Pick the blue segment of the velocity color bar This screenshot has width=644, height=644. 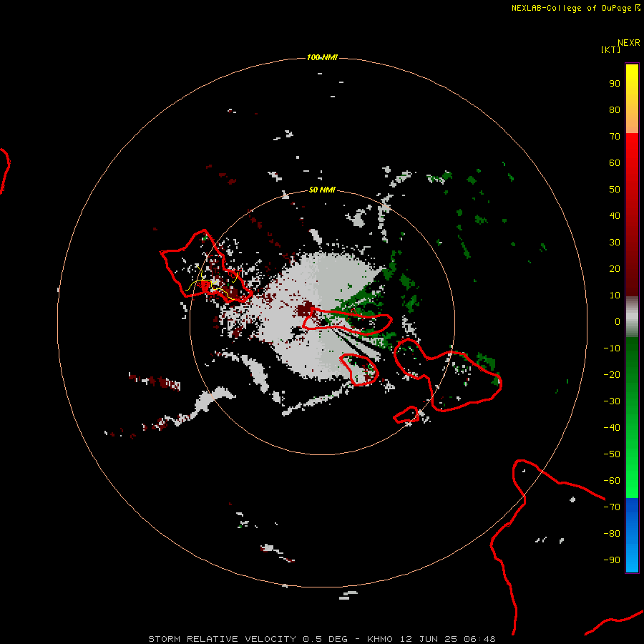(x=632, y=535)
